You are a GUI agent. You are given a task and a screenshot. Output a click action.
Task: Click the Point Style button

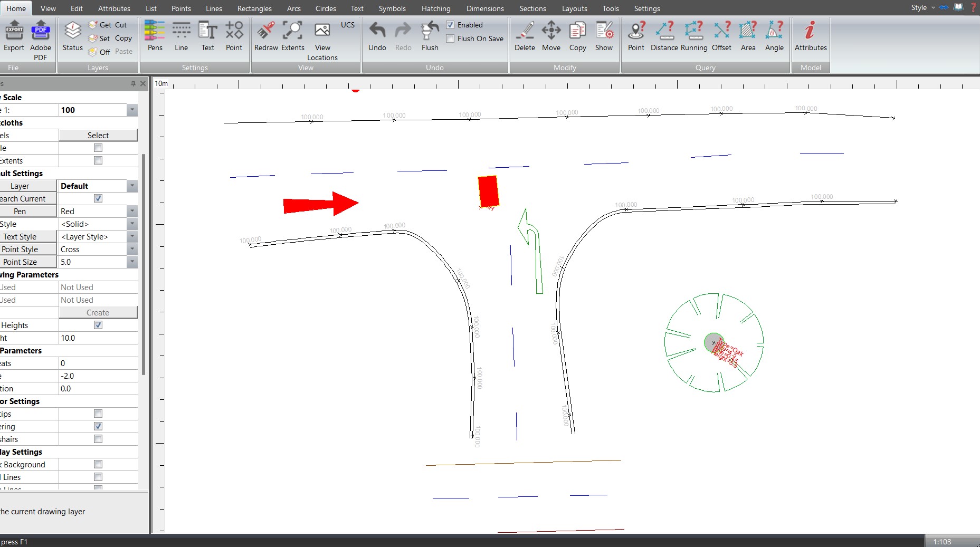(x=27, y=249)
